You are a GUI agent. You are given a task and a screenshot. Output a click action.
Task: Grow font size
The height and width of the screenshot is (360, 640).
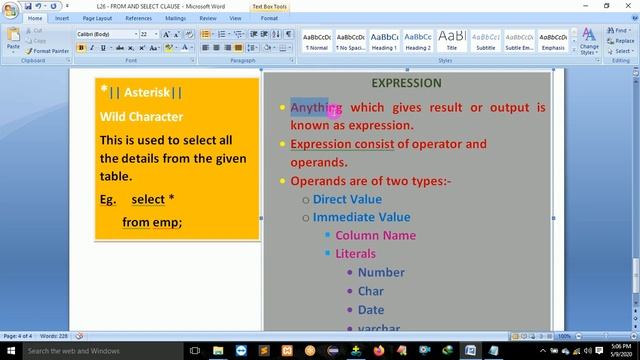167,34
